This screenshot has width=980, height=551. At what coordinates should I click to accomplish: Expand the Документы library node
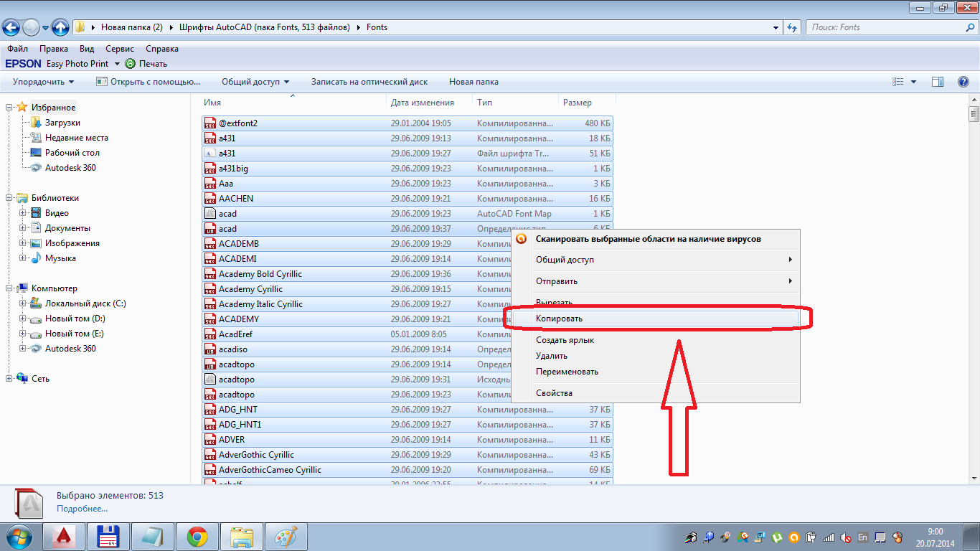[23, 228]
